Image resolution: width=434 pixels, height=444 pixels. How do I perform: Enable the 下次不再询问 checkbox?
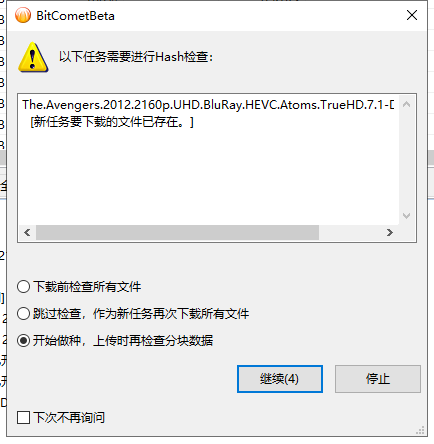pyautogui.click(x=23, y=417)
